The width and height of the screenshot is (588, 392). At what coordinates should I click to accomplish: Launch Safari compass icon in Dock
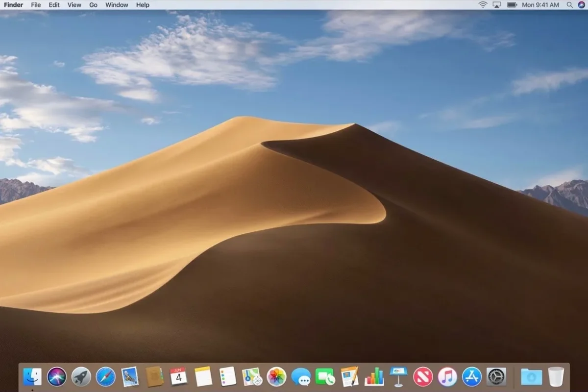point(105,376)
